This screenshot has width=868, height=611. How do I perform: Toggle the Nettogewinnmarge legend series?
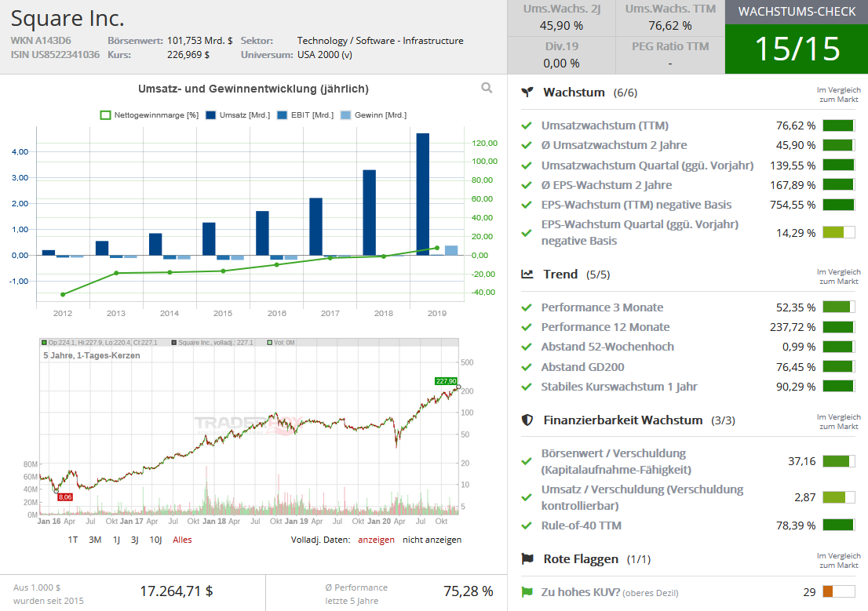(149, 115)
